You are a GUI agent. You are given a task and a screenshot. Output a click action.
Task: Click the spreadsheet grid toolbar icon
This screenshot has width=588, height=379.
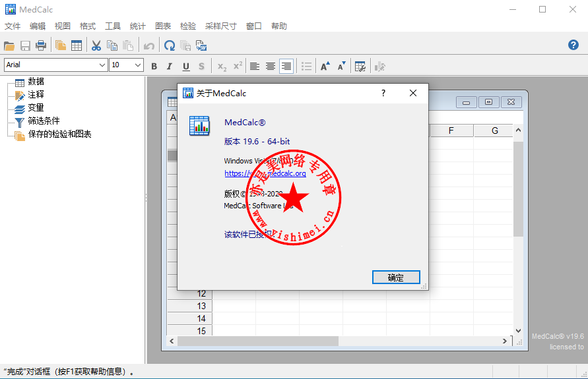click(x=77, y=45)
